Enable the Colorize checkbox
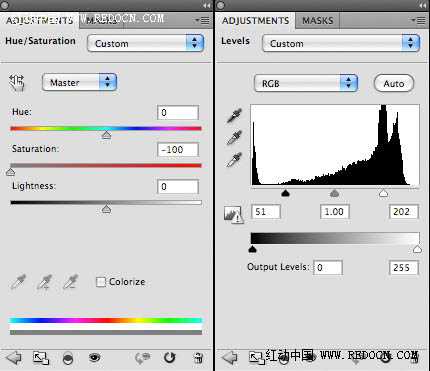Screen dimensions: 430x371 pyautogui.click(x=101, y=282)
